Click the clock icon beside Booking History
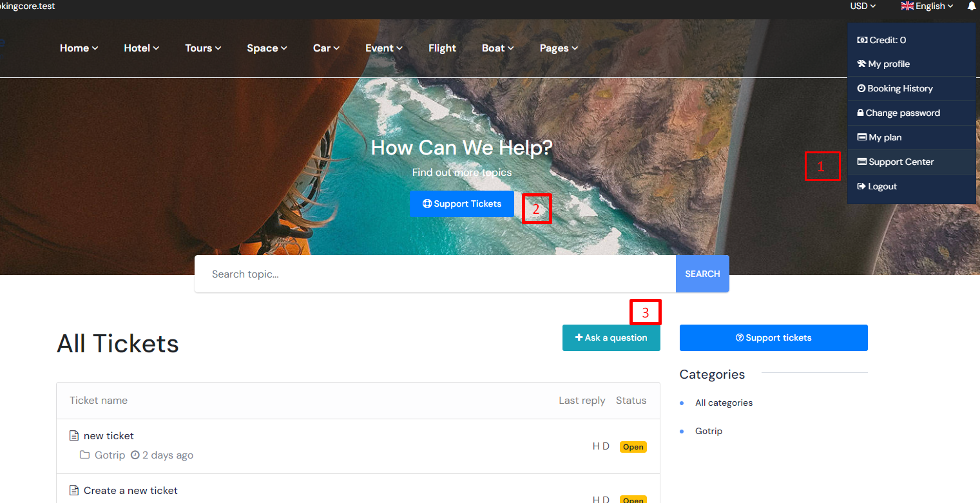The height and width of the screenshot is (503, 980). (x=861, y=88)
